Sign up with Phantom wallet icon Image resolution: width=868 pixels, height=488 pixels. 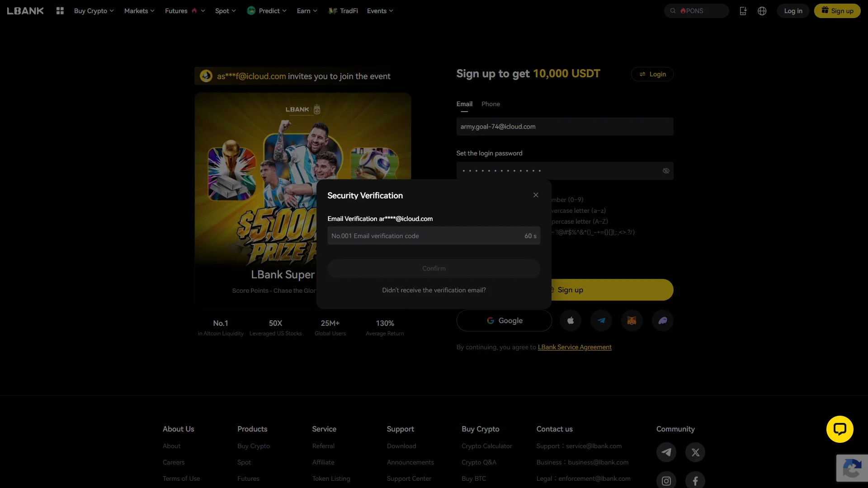tap(663, 320)
